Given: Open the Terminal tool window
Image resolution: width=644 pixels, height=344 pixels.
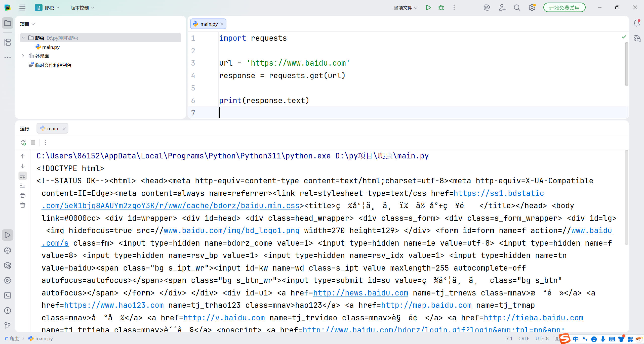Looking at the screenshot, I should [x=8, y=295].
